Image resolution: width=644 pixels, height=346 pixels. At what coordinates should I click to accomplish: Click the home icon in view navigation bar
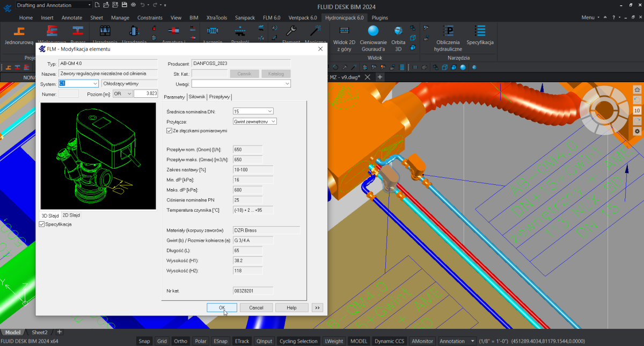[637, 90]
